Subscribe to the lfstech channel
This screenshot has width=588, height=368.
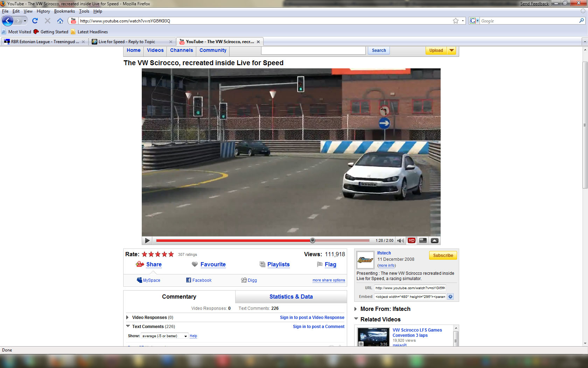point(443,255)
